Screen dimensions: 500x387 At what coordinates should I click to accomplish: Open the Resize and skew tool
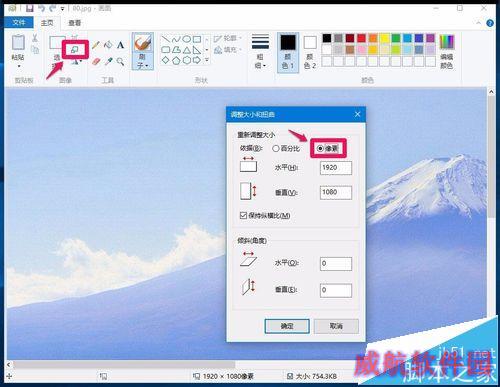(x=75, y=50)
